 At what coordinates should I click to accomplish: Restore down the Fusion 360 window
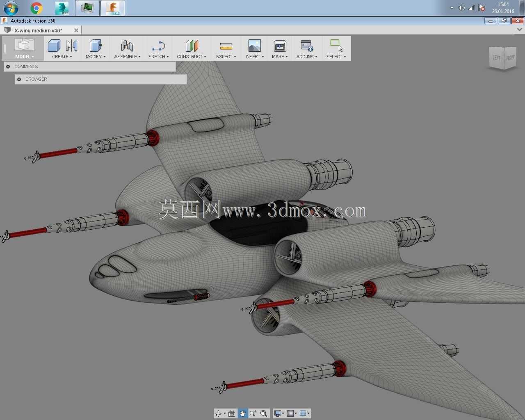point(504,21)
